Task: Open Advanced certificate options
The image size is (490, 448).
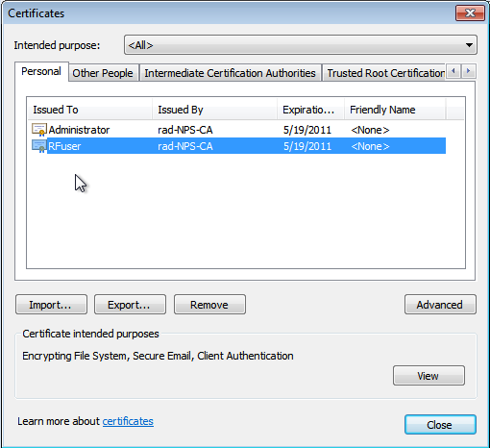Action: pyautogui.click(x=440, y=305)
